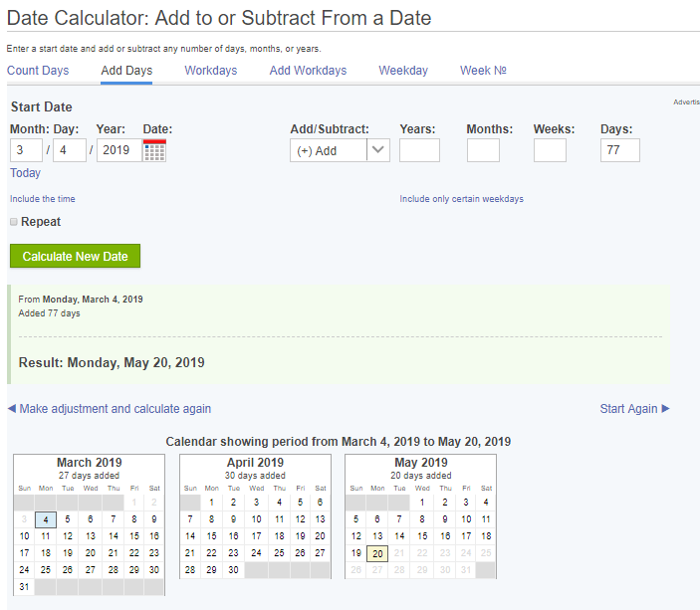
Task: Enable the Repeat checkbox
Action: pos(14,222)
